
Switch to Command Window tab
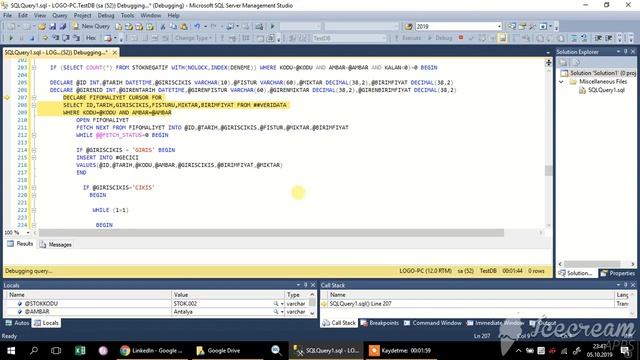pos(432,323)
